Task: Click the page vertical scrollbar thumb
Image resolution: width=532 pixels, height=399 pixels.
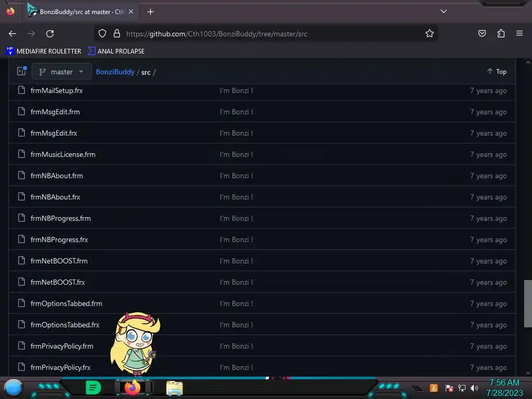Action: (x=528, y=303)
